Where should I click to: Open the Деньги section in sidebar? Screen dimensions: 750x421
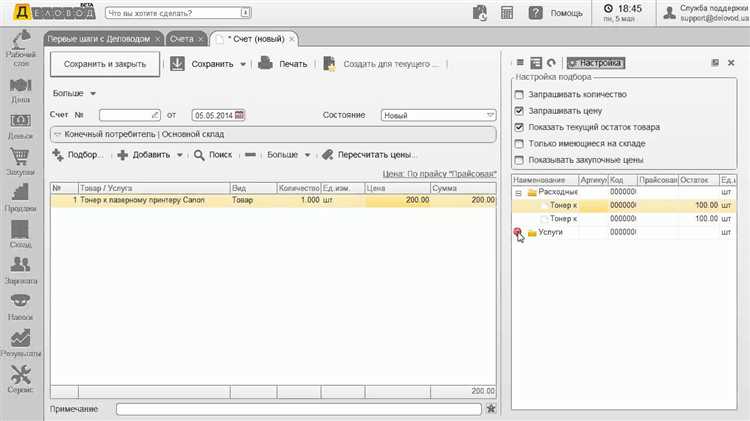click(20, 125)
